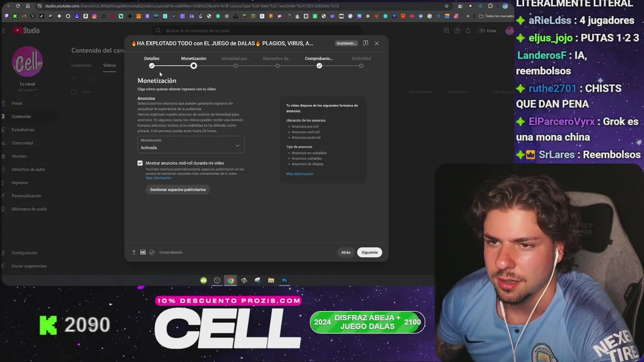The width and height of the screenshot is (644, 362).
Task: Open the Studio help question-mark icon
Action: coord(457,31)
